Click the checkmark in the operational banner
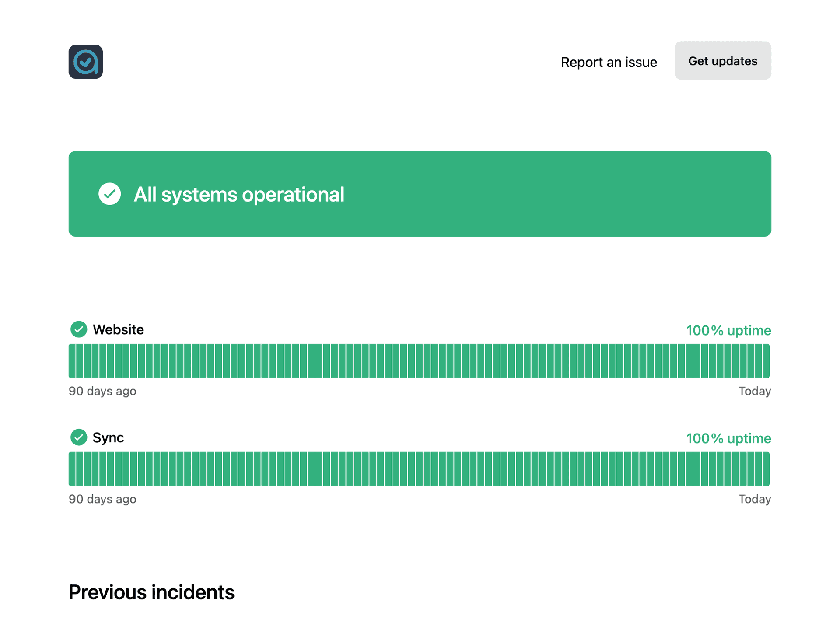The image size is (840, 619). (109, 194)
